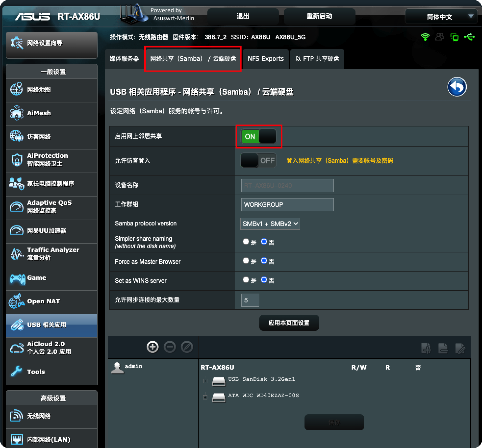
Task: Click the 工作群组 WORKGROUP input field
Action: (287, 205)
